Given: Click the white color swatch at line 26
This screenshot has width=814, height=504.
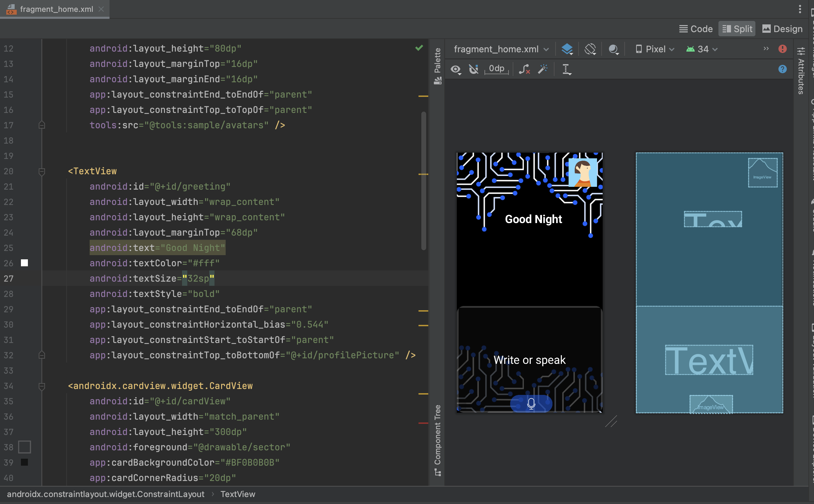Looking at the screenshot, I should 24,263.
